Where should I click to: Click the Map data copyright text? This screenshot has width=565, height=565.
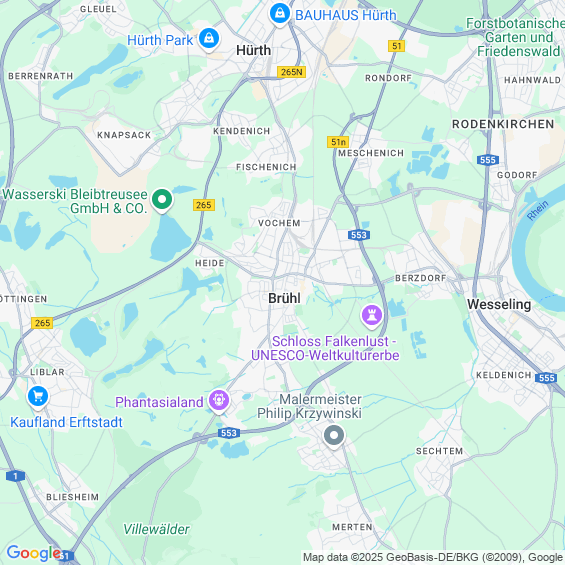click(x=433, y=557)
